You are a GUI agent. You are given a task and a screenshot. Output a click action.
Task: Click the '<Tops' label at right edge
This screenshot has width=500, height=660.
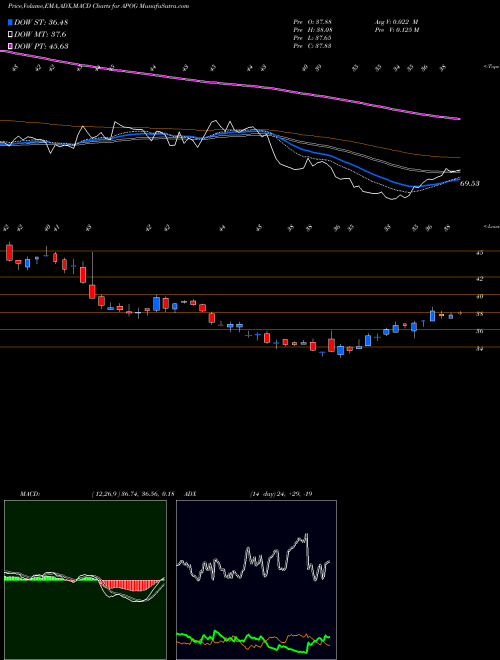pos(491,67)
